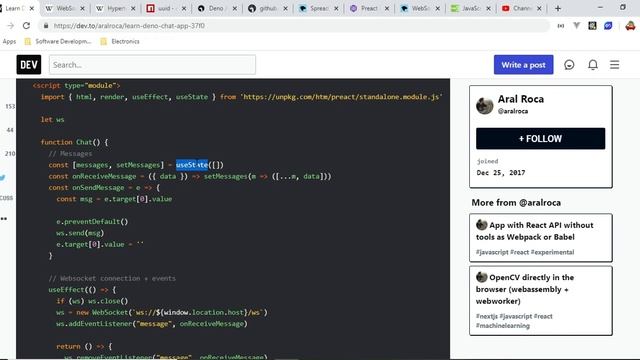Open the Aral Roca name link

coord(520,99)
